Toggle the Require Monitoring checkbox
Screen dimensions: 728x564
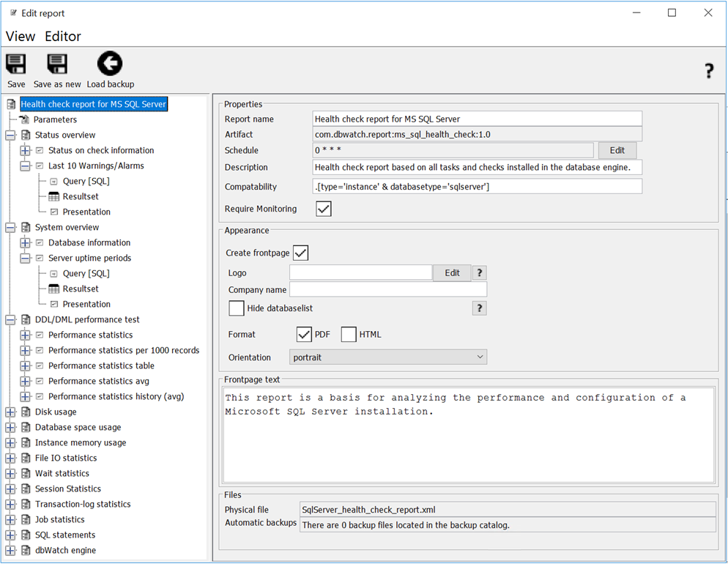324,209
